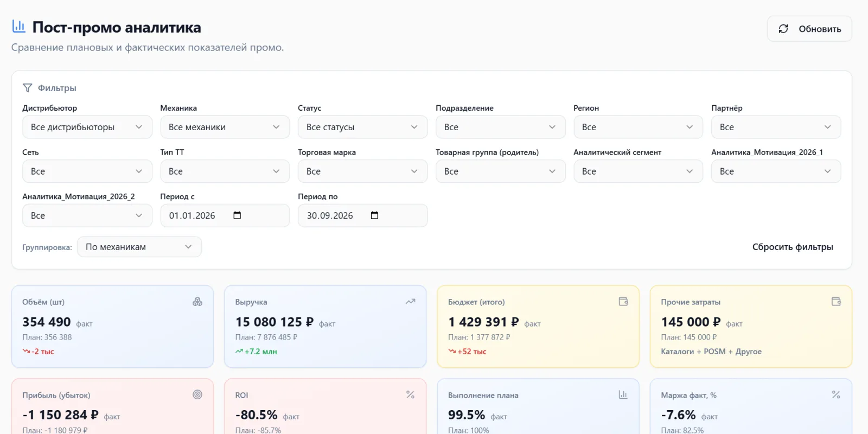Click the 354 490 volume value

tap(47, 322)
